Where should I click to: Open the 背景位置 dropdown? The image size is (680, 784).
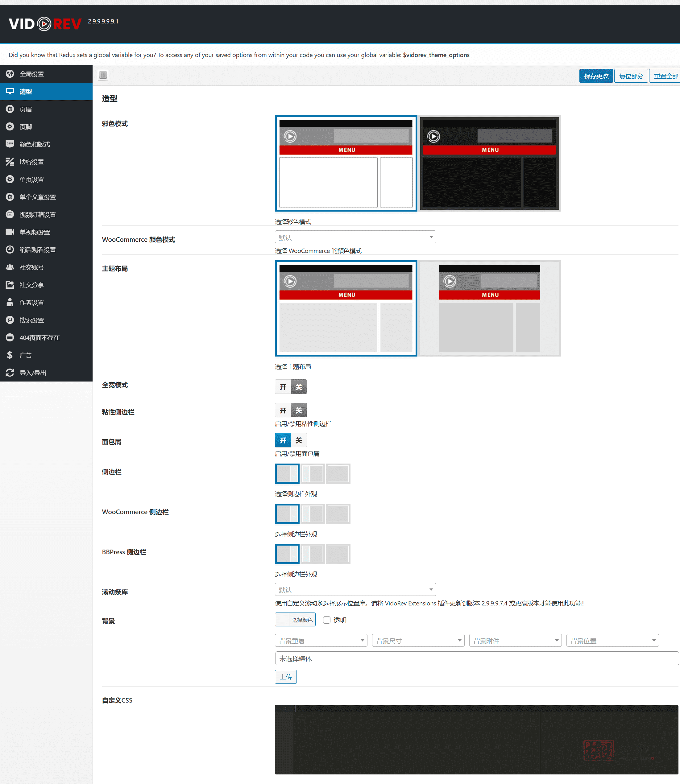(x=612, y=641)
